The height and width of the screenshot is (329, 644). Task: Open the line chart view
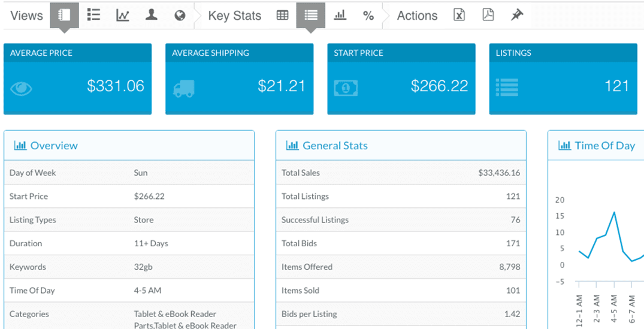123,16
